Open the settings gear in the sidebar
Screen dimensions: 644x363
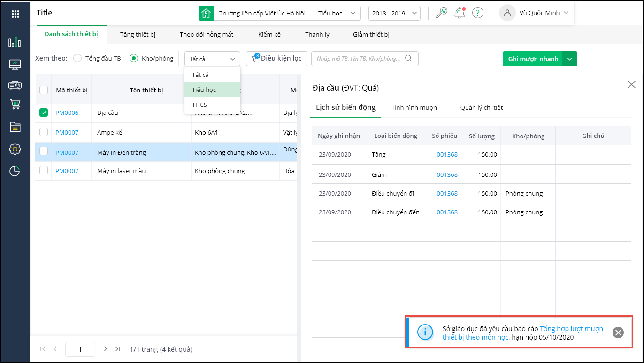pos(15,149)
